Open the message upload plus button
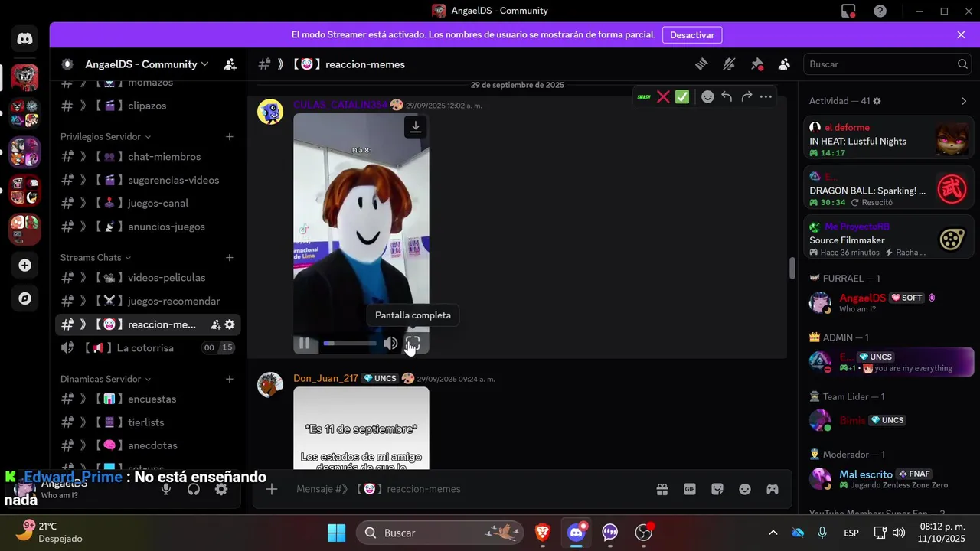Viewport: 980px width, 551px height. coord(271,489)
